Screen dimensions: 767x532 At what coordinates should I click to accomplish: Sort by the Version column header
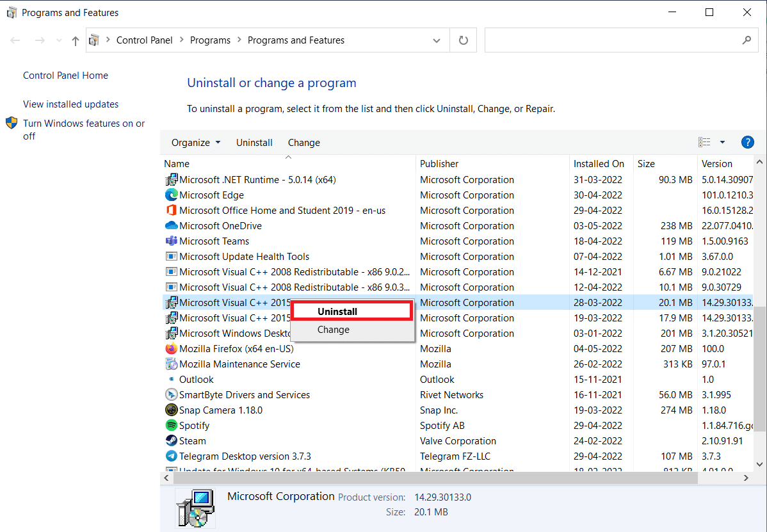pos(726,164)
